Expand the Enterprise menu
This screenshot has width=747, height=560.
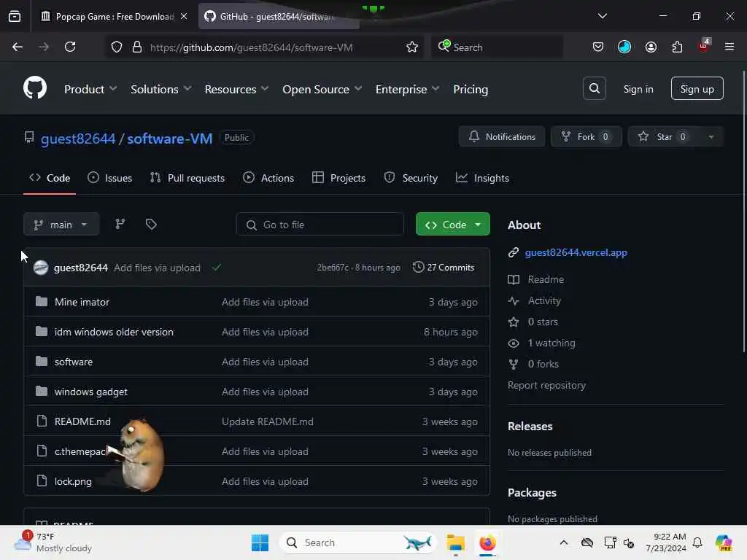407,89
